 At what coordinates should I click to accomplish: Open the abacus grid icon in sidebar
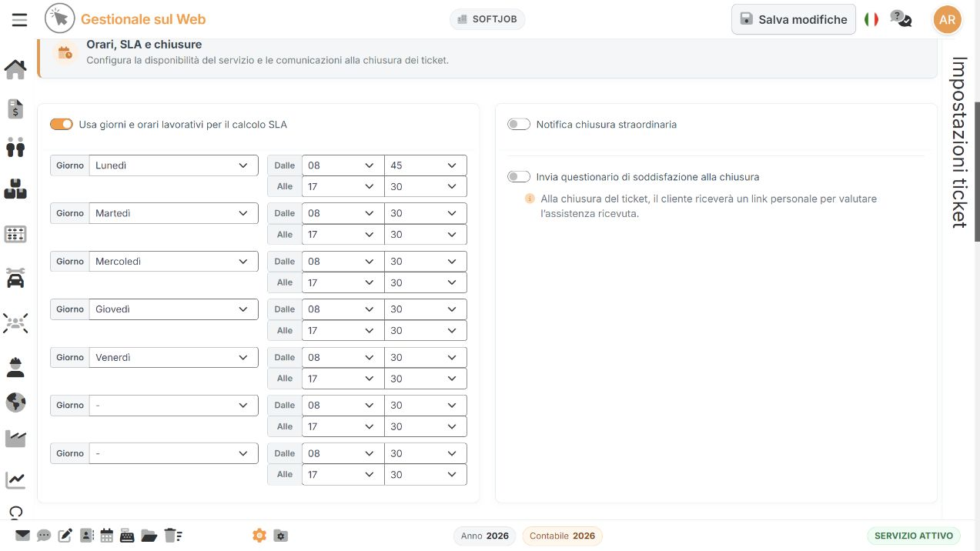pyautogui.click(x=15, y=235)
